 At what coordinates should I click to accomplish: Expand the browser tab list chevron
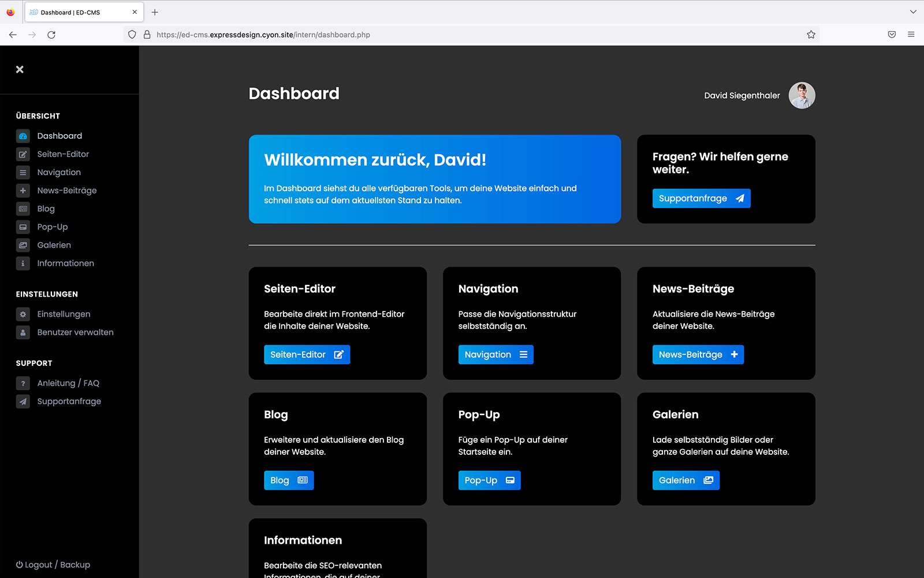coord(913,12)
